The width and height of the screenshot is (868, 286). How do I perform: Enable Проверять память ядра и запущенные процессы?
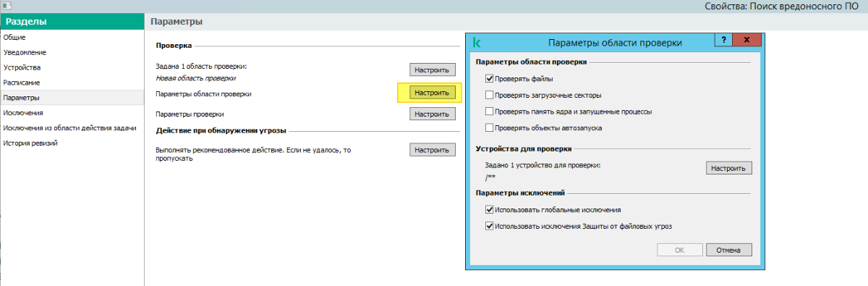490,112
